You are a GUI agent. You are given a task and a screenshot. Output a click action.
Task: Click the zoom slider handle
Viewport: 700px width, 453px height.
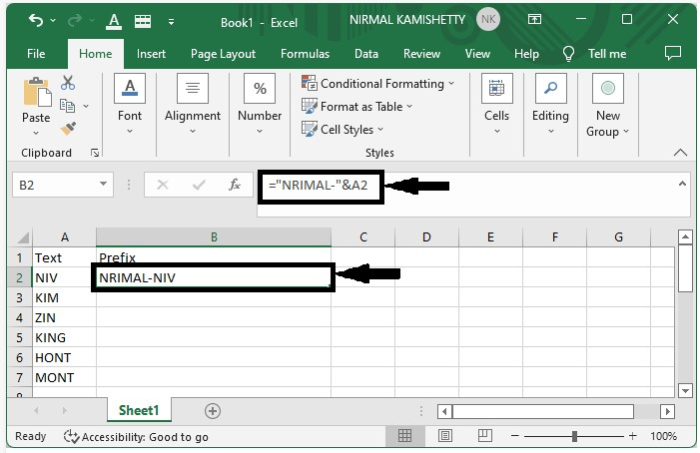(x=574, y=436)
